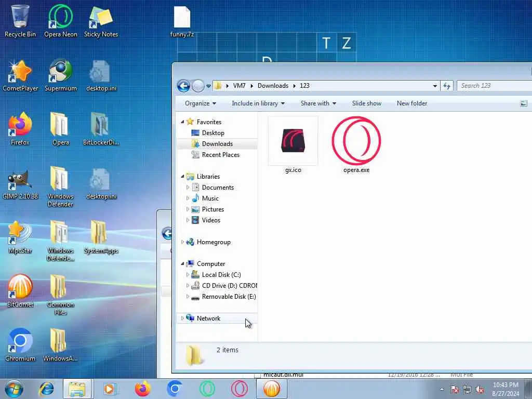Switch to Windows Explorer on the taskbar
Screen dimensions: 532x399
point(77,389)
